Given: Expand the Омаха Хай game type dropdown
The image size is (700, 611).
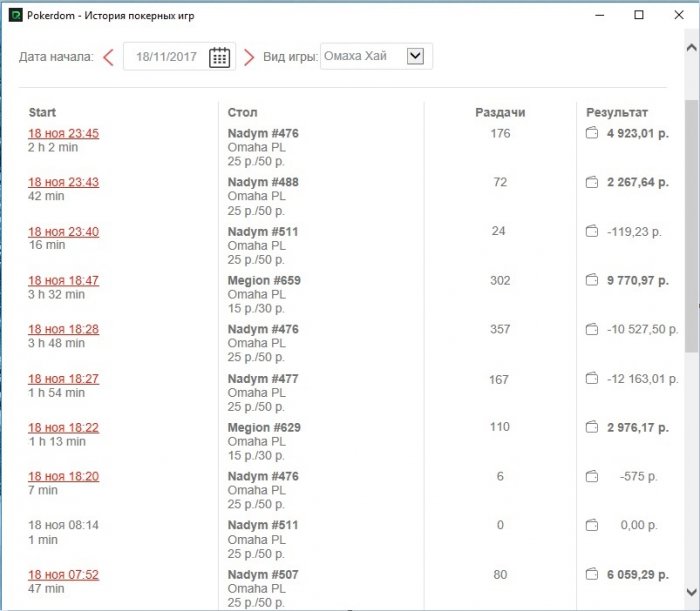Looking at the screenshot, I should pos(416,57).
